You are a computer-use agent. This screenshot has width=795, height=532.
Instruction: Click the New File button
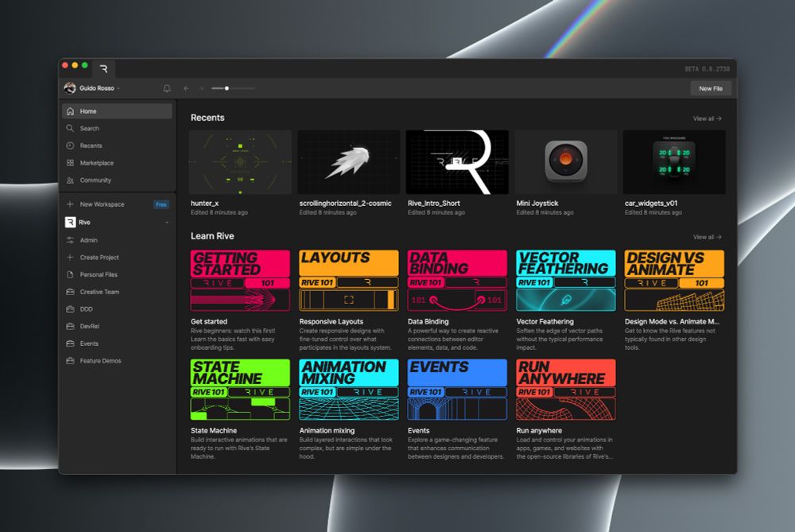coord(711,88)
